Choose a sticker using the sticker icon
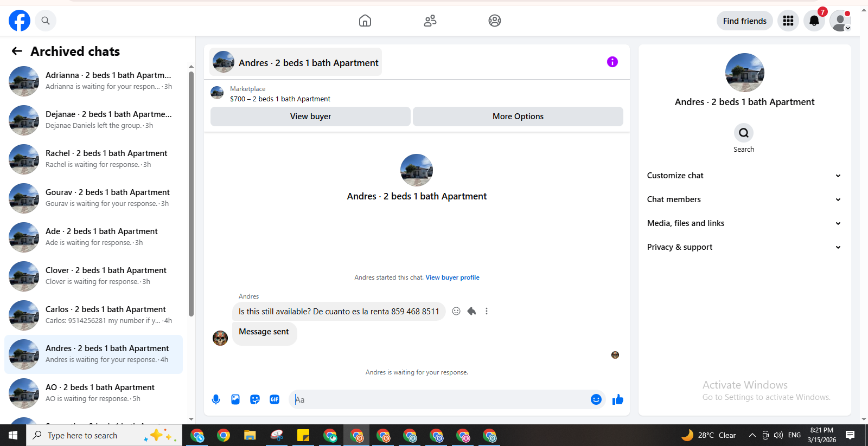Screen dimensions: 868x446 coord(255,399)
